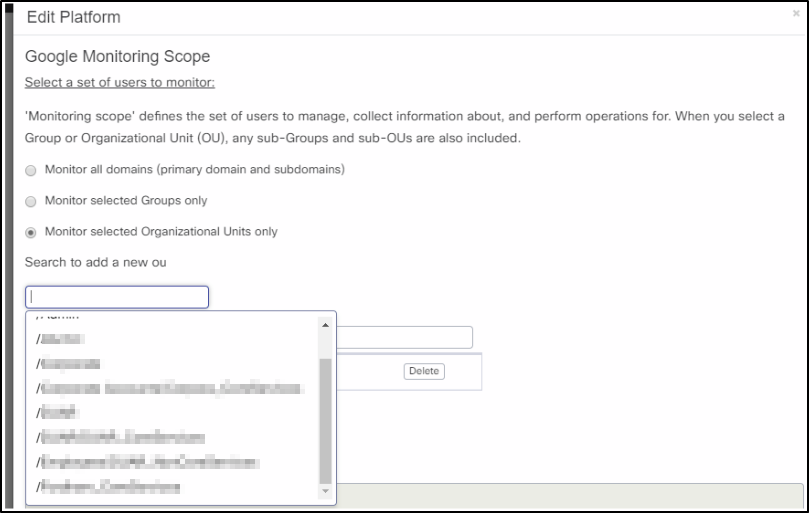
Task: Choose Monitor selected Groups only
Action: (31, 201)
